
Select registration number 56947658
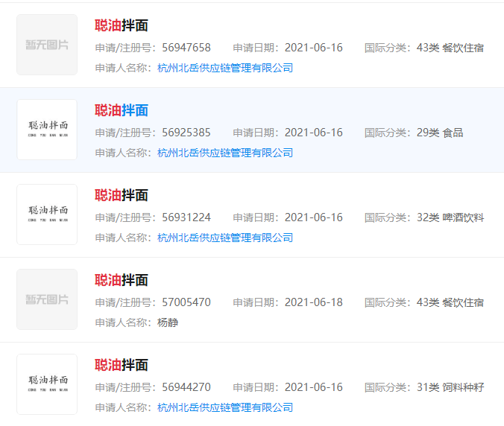pos(186,48)
